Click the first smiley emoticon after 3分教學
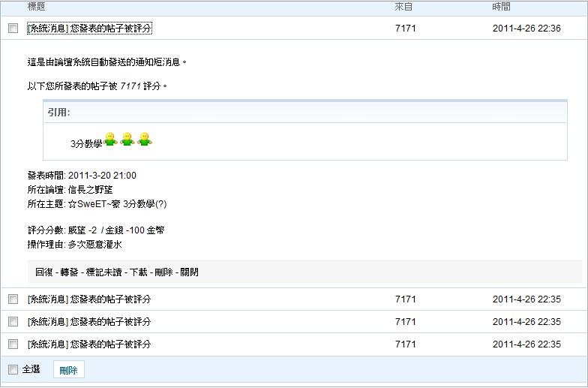The image size is (588, 388). [109, 140]
